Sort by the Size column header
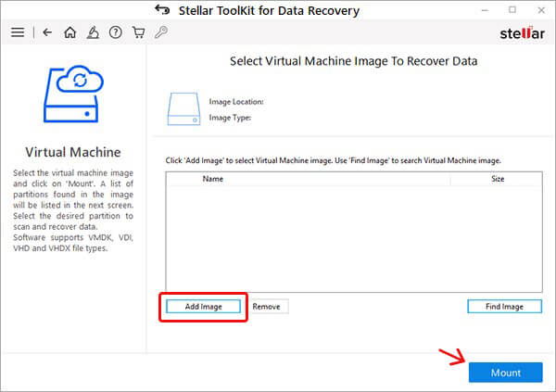The image size is (556, 392). point(497,179)
